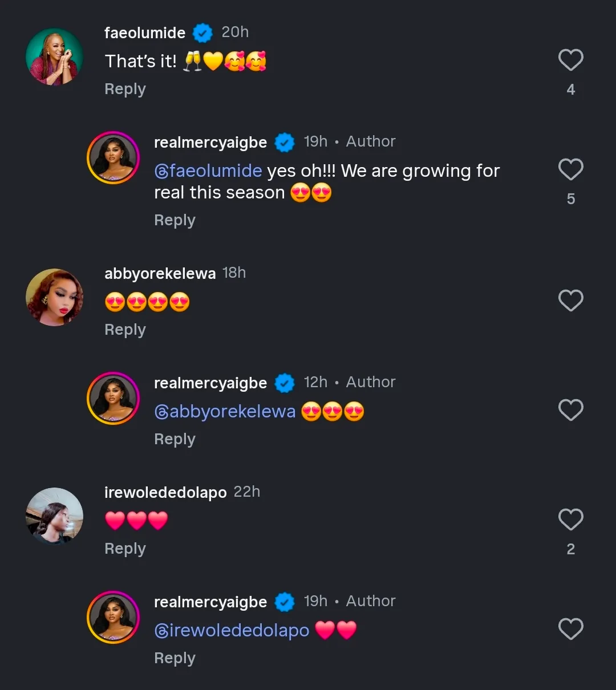The height and width of the screenshot is (690, 616).
Task: Tap the faeolumide username
Action: pos(145,33)
